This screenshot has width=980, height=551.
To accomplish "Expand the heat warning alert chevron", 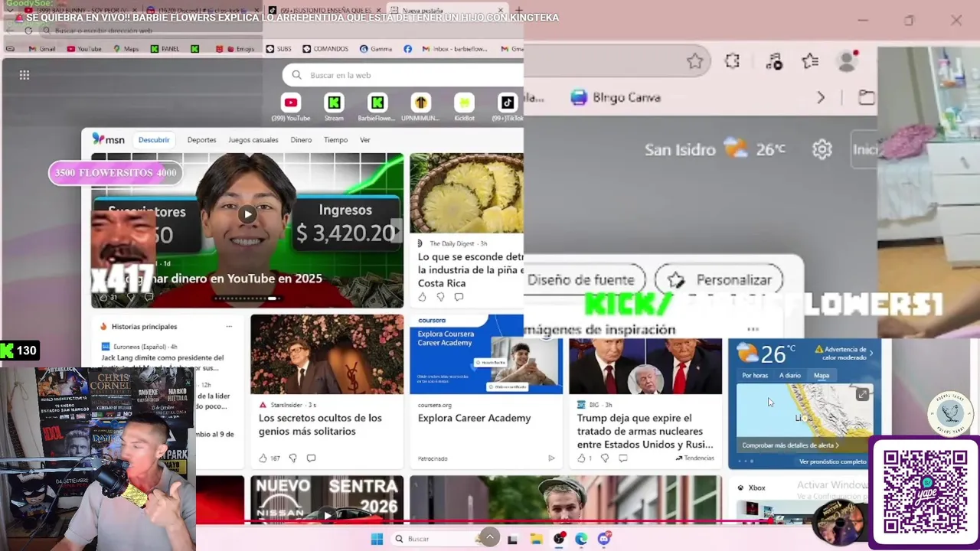I will 871,353.
